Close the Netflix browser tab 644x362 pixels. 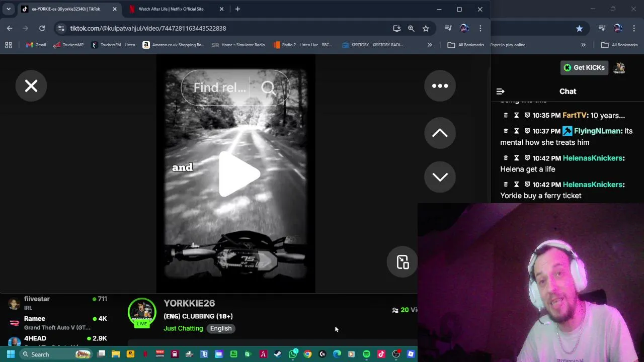click(x=221, y=9)
